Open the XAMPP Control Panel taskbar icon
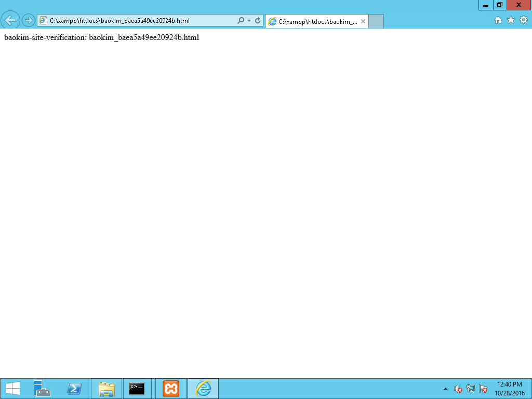This screenshot has width=532, height=399. pyautogui.click(x=170, y=389)
